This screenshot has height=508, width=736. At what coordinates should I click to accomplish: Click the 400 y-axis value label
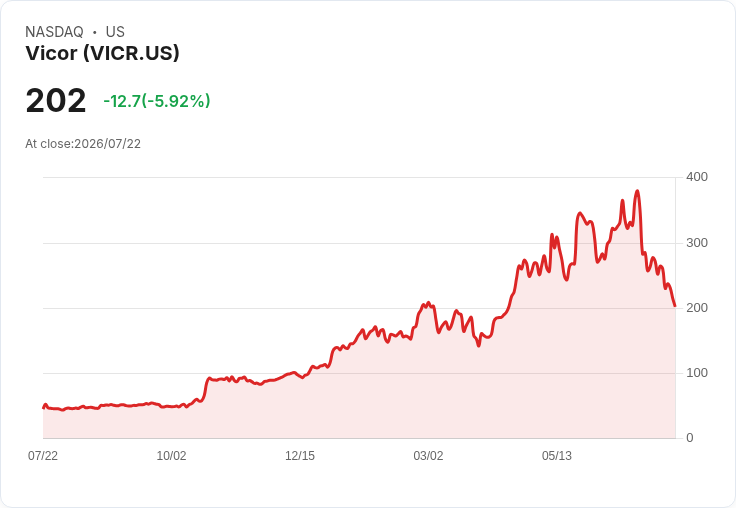(697, 177)
